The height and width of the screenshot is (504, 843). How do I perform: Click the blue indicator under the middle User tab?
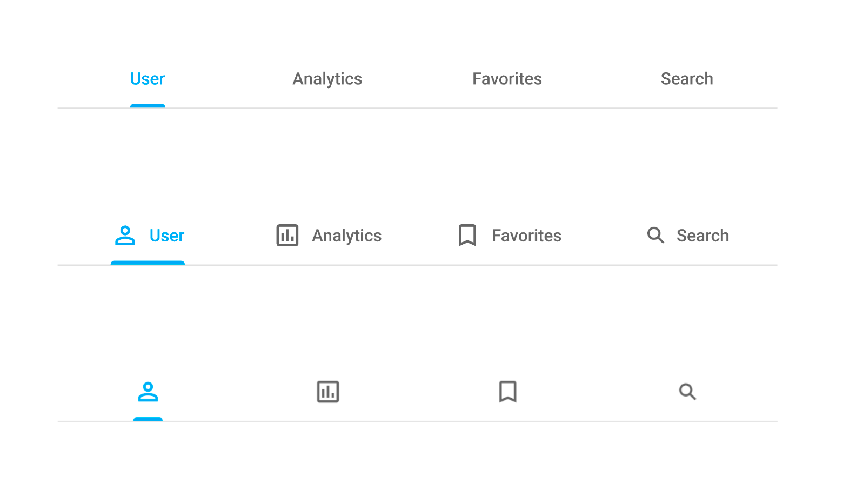click(x=148, y=263)
